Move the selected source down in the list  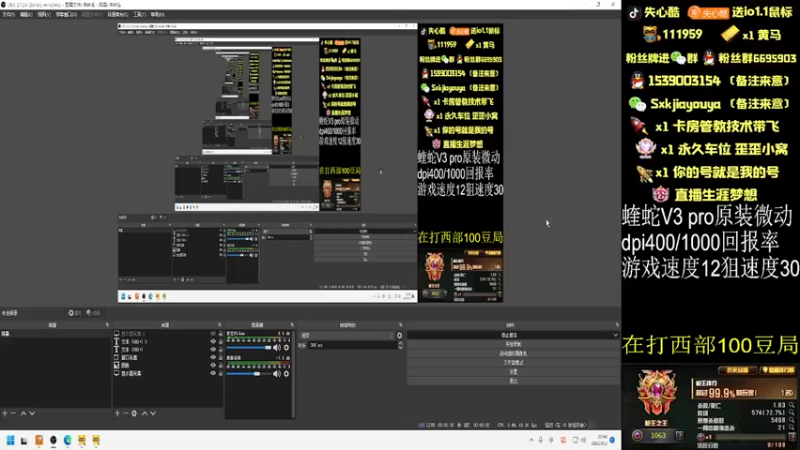pyautogui.click(x=153, y=413)
